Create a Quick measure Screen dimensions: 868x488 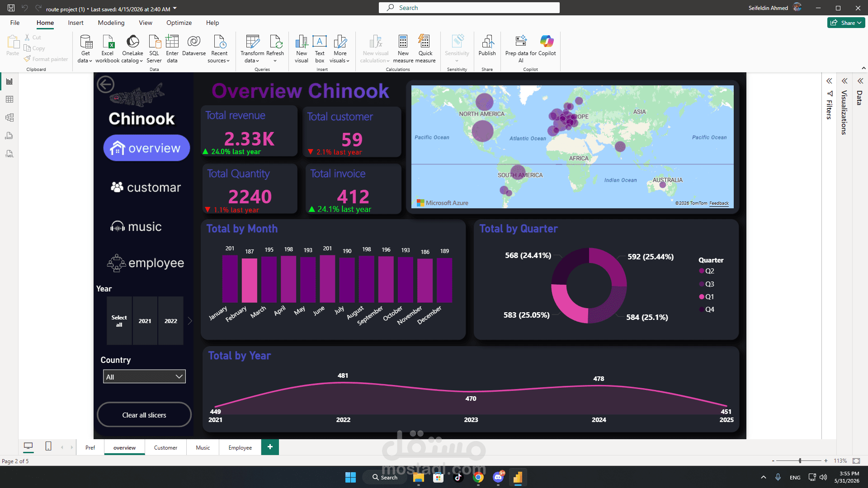(x=425, y=48)
